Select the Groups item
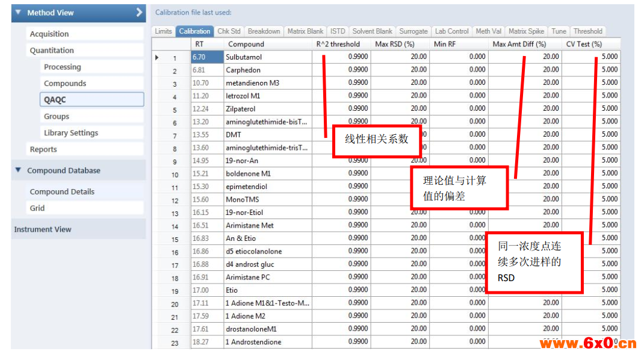This screenshot has width=644, height=357. pyautogui.click(x=57, y=117)
